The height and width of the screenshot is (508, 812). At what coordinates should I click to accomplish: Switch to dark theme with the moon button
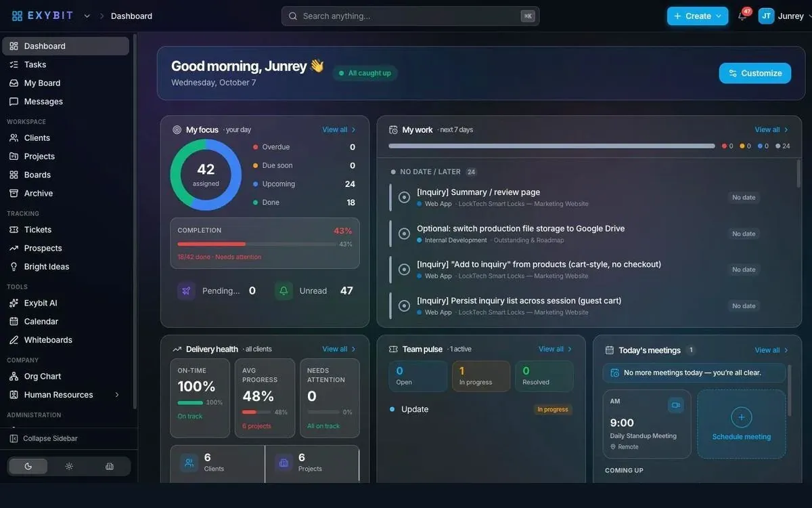[x=28, y=466]
